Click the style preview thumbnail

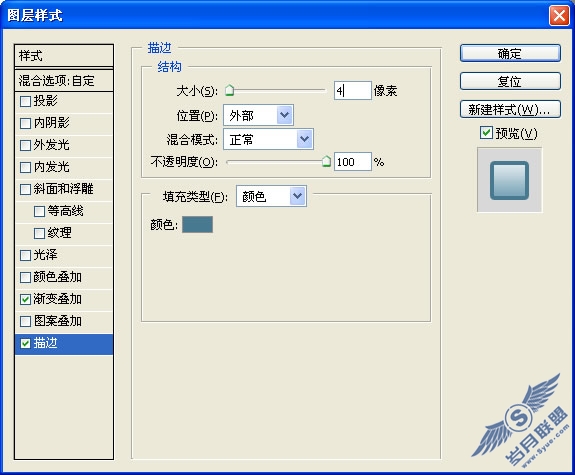[x=509, y=180]
